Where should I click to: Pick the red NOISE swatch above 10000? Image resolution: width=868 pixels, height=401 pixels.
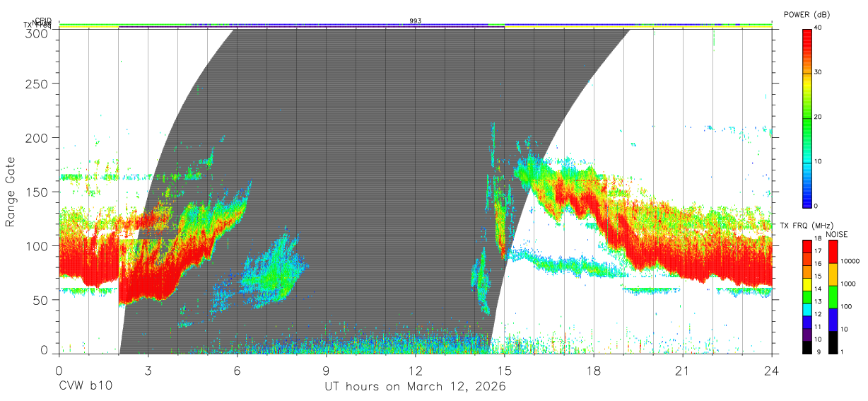pyautogui.click(x=833, y=251)
